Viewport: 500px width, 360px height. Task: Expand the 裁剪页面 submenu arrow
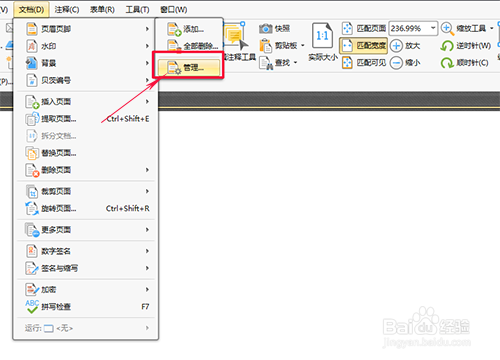pos(147,191)
